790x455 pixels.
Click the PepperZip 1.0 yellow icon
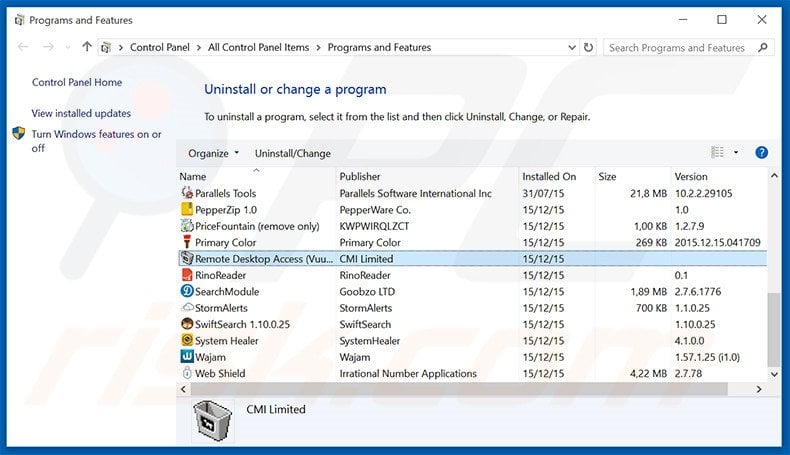(x=187, y=209)
